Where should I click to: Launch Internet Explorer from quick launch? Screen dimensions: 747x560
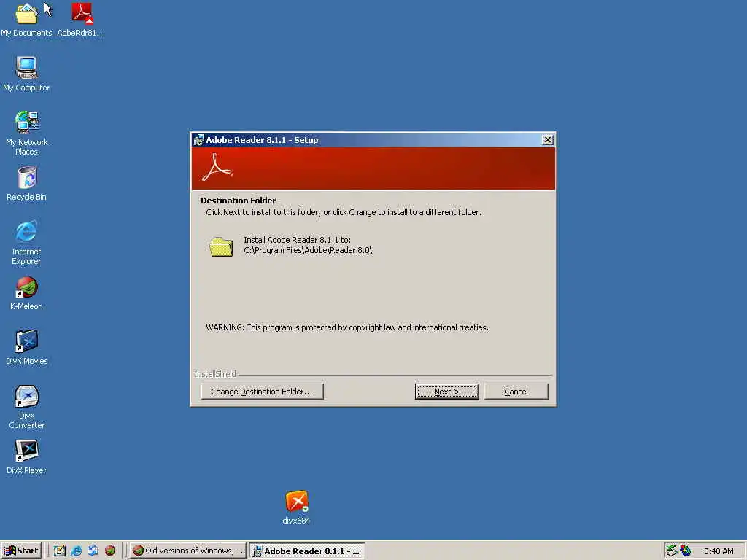76,551
